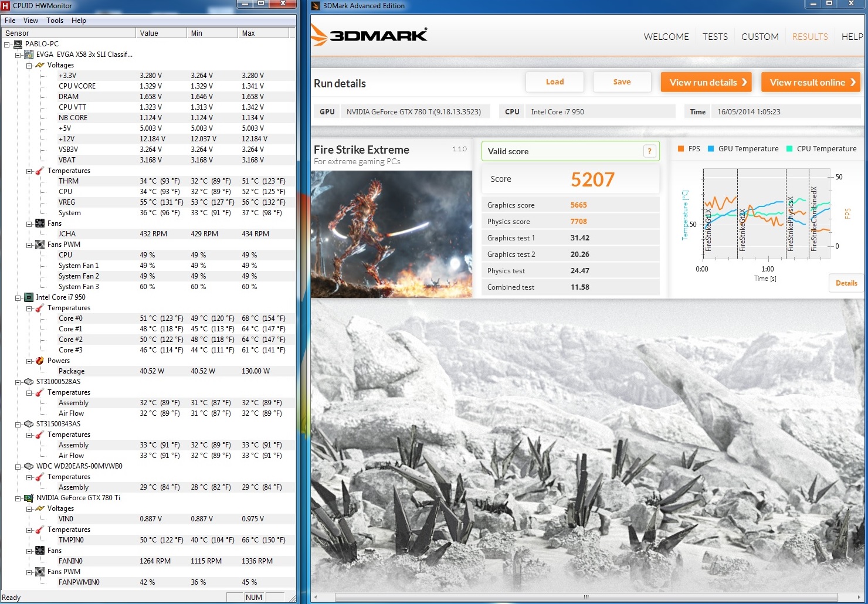This screenshot has height=604, width=868.
Task: Click the Fire Strike Extreme preview thumbnail
Action: pyautogui.click(x=391, y=235)
